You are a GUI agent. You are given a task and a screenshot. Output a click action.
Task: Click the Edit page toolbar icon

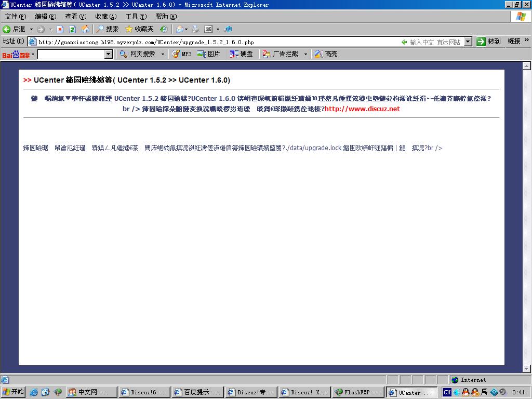[208, 29]
